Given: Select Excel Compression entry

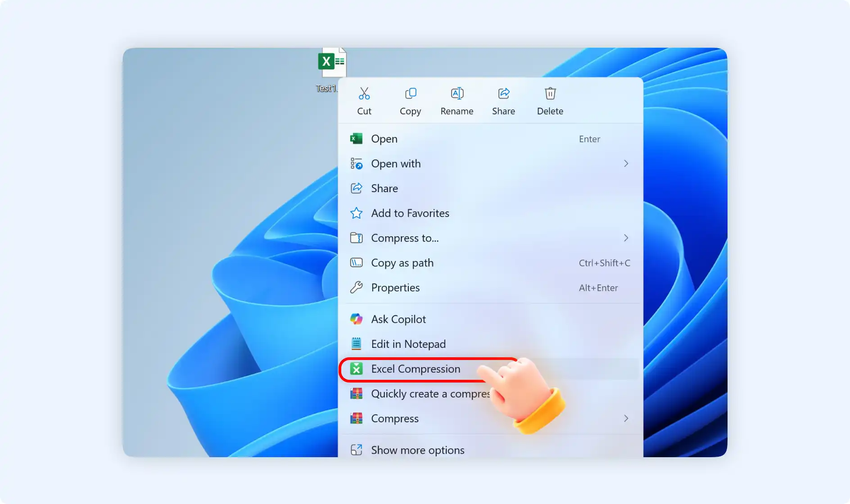Looking at the screenshot, I should [491, 369].
